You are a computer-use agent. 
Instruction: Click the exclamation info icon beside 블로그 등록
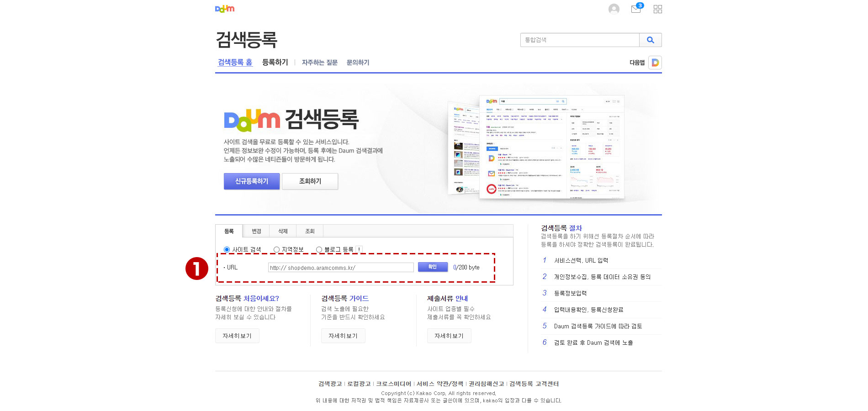click(x=360, y=249)
